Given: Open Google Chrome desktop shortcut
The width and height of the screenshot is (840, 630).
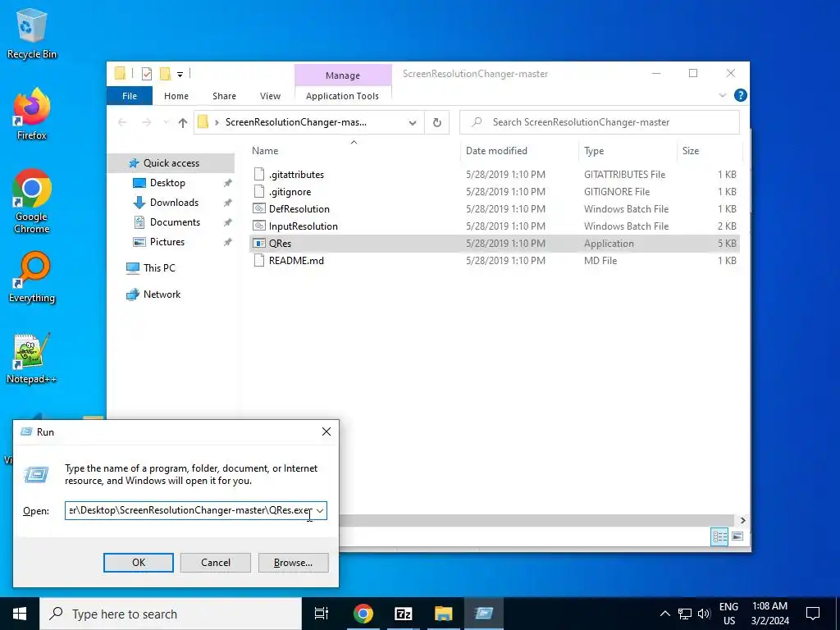Looking at the screenshot, I should 32,202.
